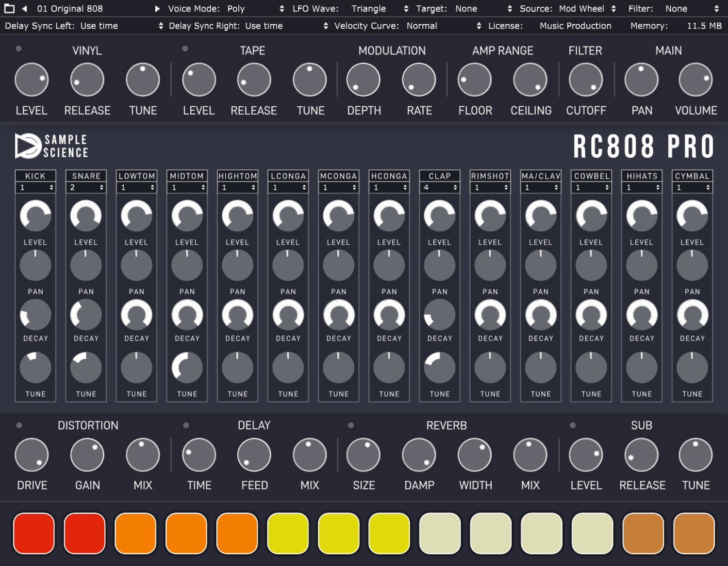The image size is (728, 566).
Task: Go to next preset with right arrow
Action: [x=157, y=8]
